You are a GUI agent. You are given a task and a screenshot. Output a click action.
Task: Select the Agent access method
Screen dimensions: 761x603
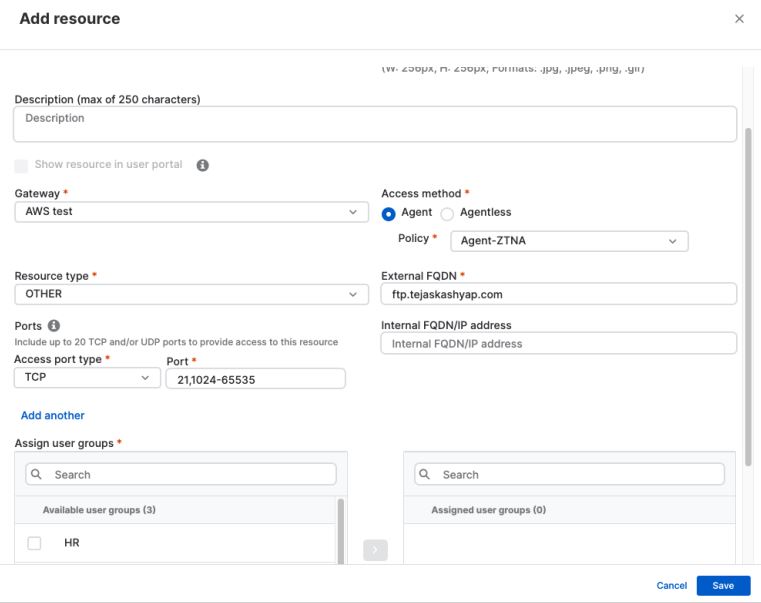pos(389,213)
